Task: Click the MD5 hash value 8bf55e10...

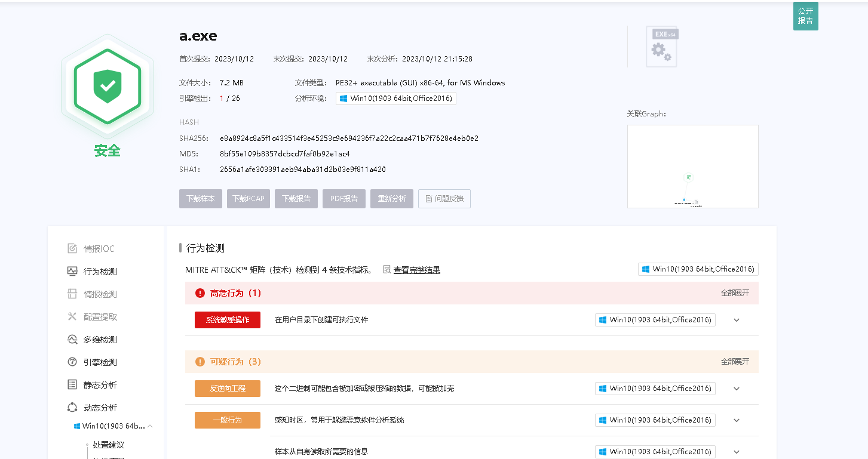Action: [285, 154]
